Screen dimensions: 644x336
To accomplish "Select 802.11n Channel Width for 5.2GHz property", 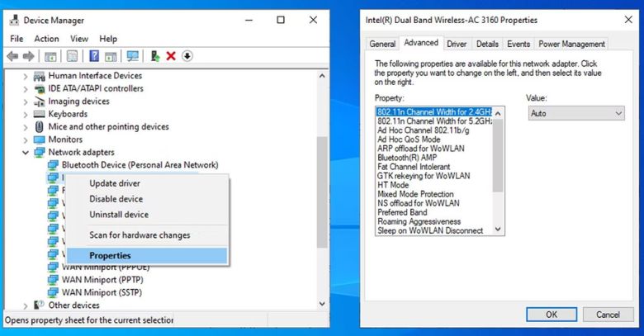I will click(x=434, y=121).
